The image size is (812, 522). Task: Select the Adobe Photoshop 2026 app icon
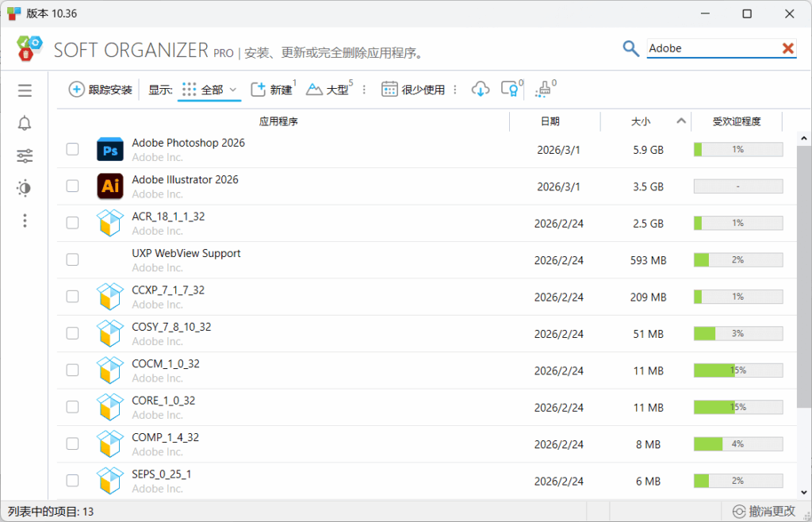[x=109, y=148]
